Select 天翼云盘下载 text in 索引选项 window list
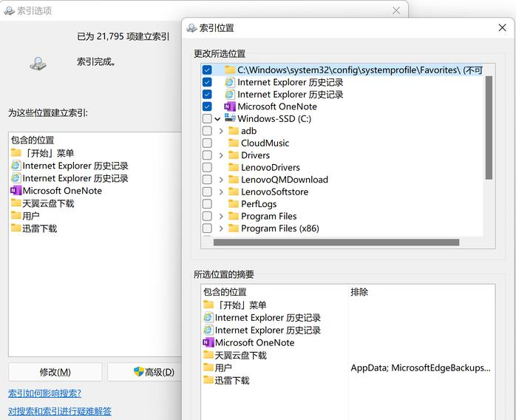This screenshot has height=420, width=516. (x=48, y=203)
